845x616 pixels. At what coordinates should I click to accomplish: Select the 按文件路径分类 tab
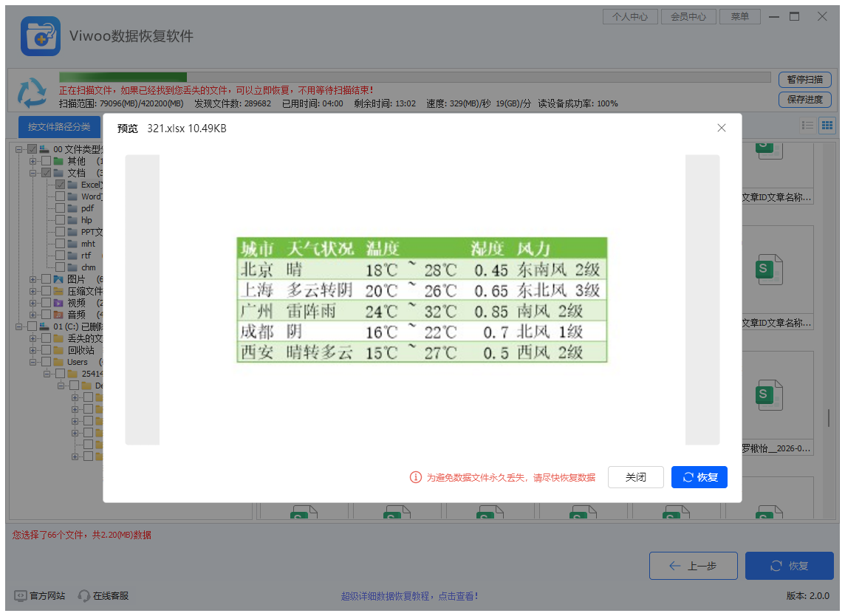click(x=59, y=126)
